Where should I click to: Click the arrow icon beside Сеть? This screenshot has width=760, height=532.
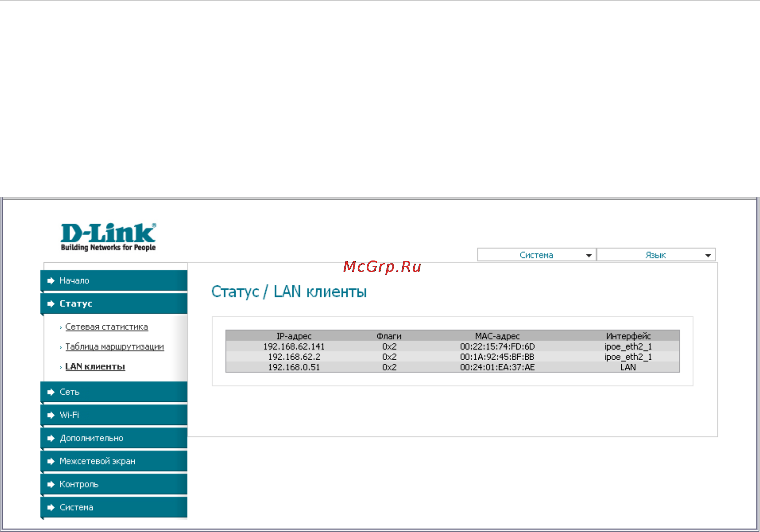(51, 392)
